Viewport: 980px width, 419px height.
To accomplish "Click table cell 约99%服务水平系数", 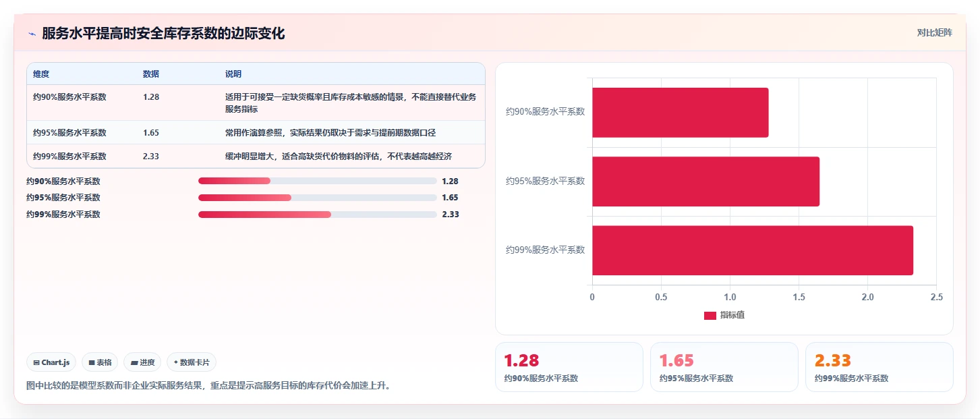I will [69, 157].
